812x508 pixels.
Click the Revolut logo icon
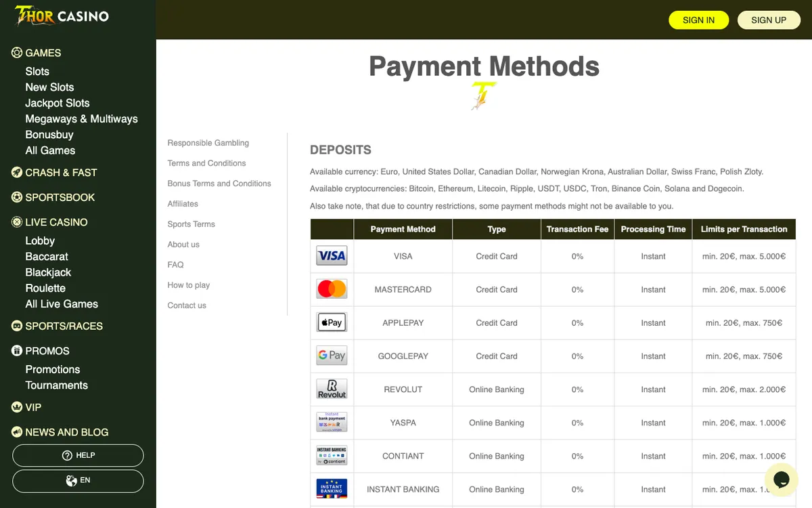(x=332, y=389)
